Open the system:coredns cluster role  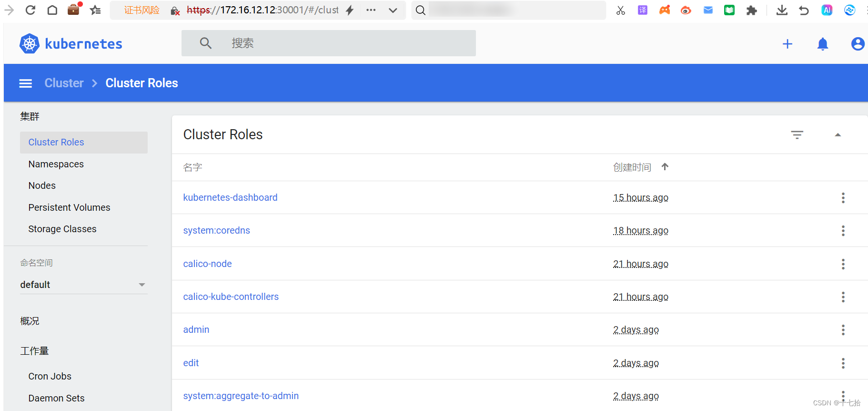click(217, 230)
